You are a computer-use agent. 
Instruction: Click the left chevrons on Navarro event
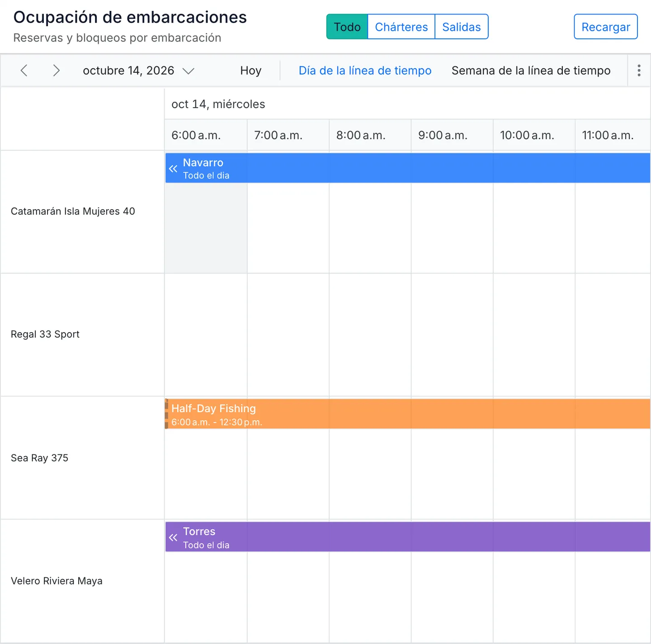(x=173, y=169)
